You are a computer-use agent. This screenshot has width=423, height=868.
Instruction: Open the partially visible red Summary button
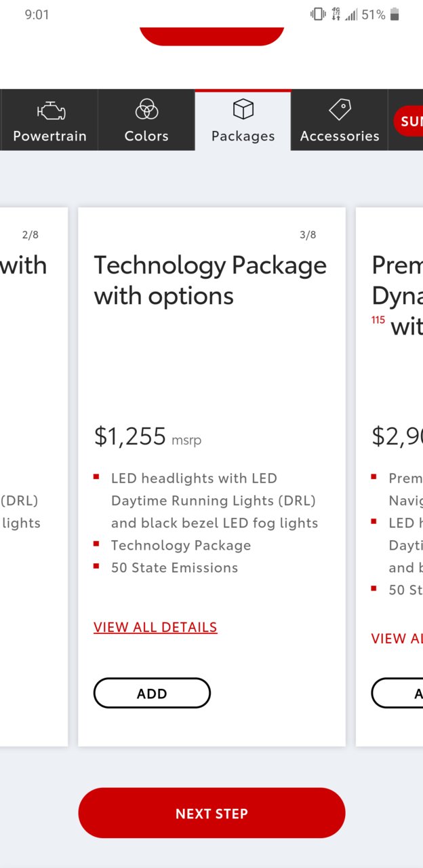pyautogui.click(x=407, y=121)
